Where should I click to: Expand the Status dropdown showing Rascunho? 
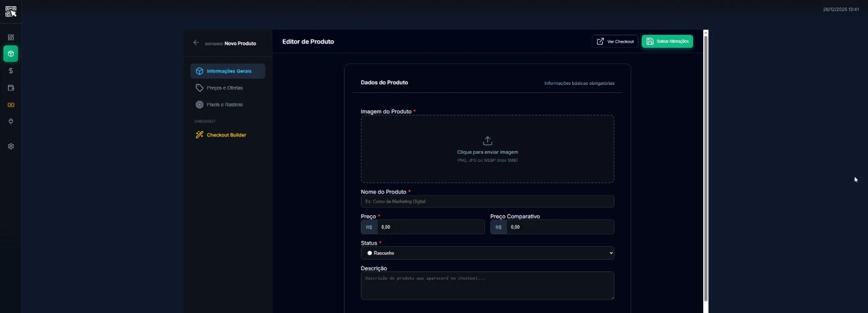click(487, 253)
